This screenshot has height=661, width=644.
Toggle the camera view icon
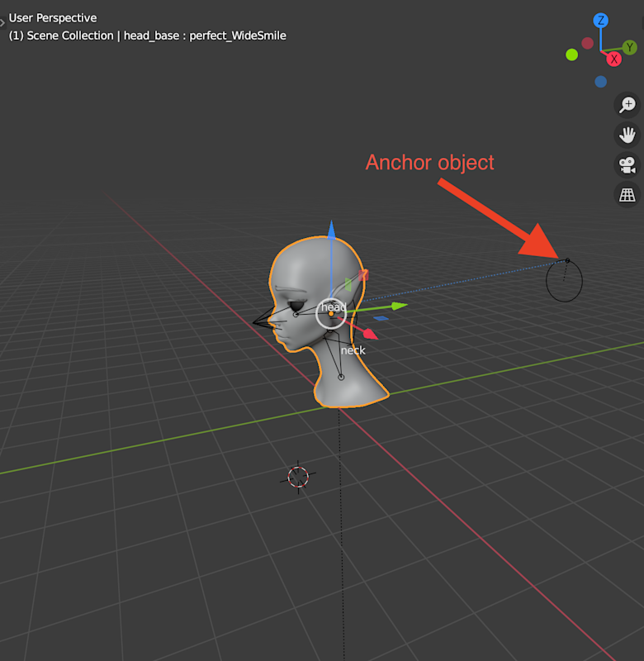tap(627, 164)
